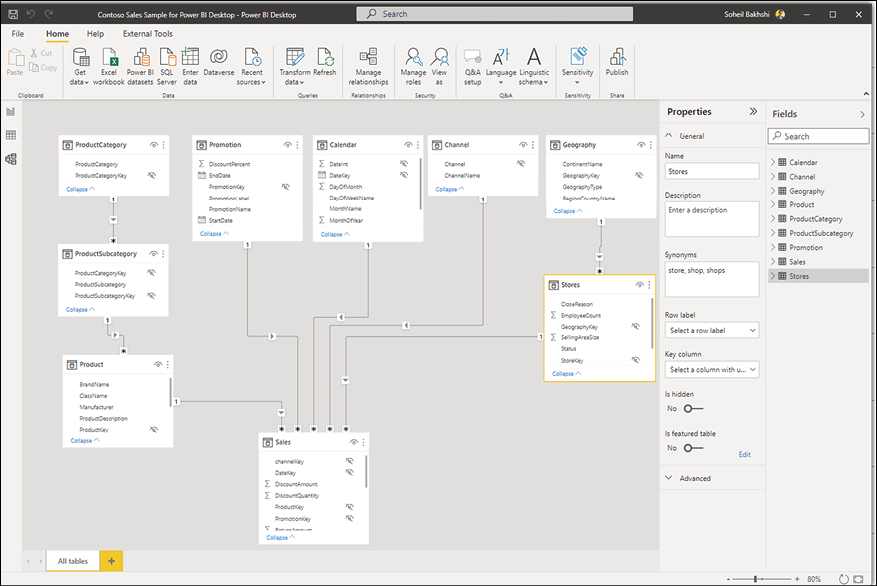877x586 pixels.
Task: Open the Get data ribbon button
Action: (80, 67)
